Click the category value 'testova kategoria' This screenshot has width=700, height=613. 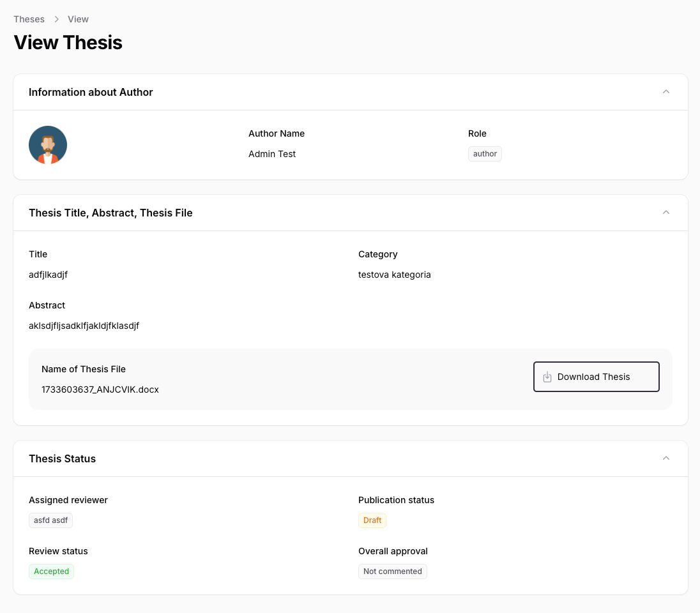(x=394, y=275)
